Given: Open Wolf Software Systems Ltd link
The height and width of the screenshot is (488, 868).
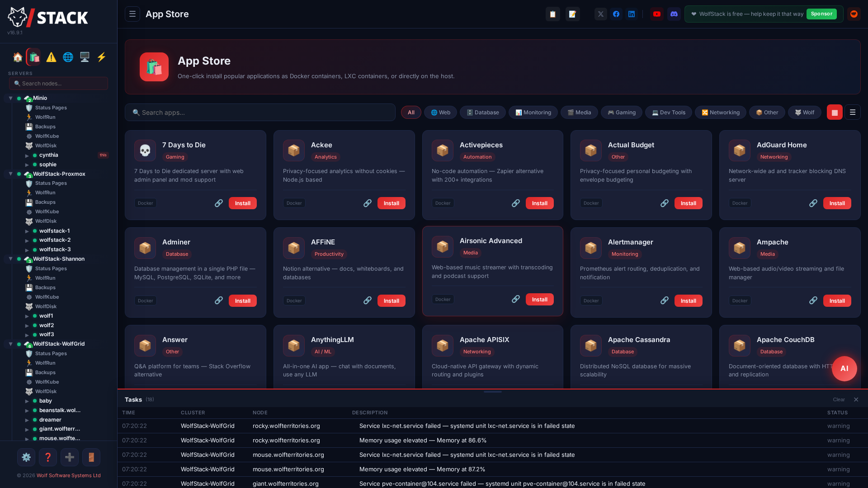Looking at the screenshot, I should point(69,475).
